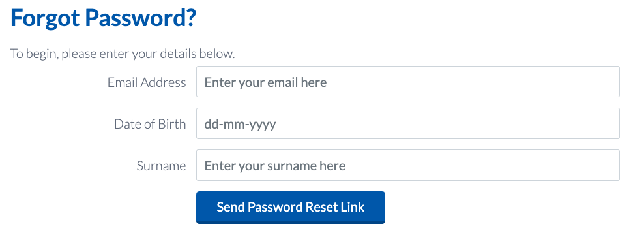Image resolution: width=644 pixels, height=235 pixels.
Task: Click the field beside the Email Address label
Action: click(408, 82)
